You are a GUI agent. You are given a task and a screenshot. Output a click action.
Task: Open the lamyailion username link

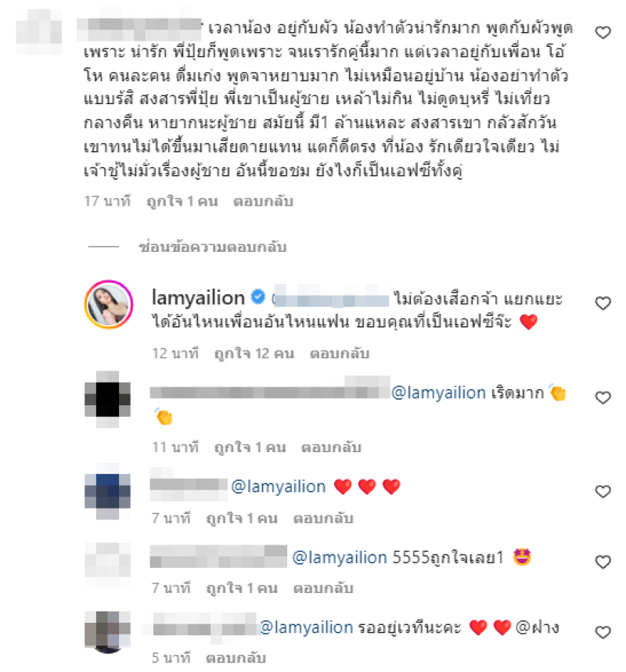tap(198, 297)
